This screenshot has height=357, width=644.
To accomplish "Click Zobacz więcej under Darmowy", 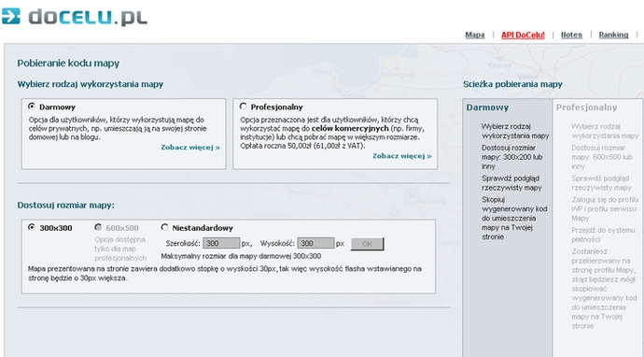I will coord(190,148).
